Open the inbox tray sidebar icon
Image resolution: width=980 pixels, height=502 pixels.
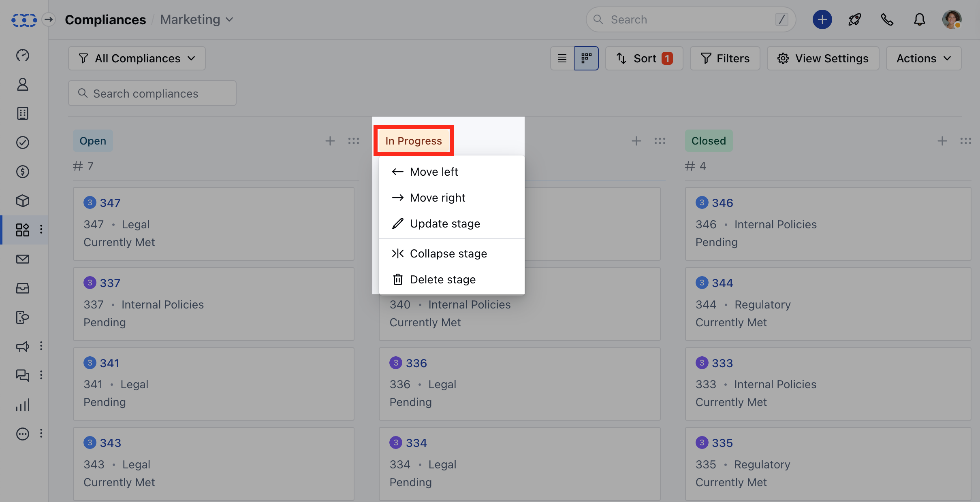coord(23,288)
